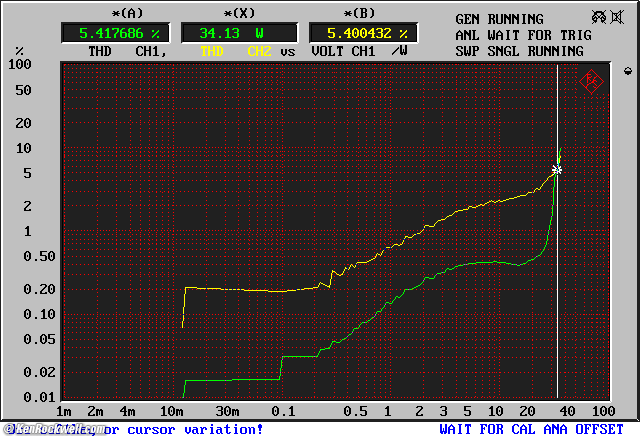
Task: Click the 'GEN RUNNING' status text
Action: point(500,19)
